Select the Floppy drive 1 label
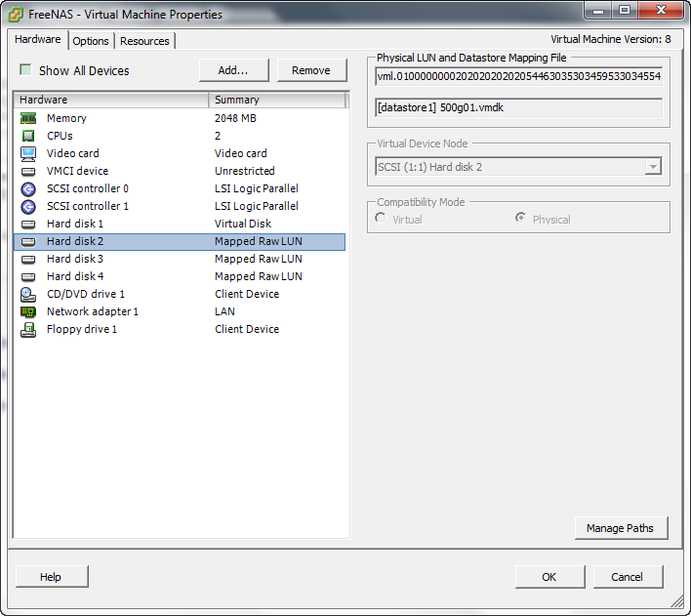The width and height of the screenshot is (691, 616). pos(82,329)
